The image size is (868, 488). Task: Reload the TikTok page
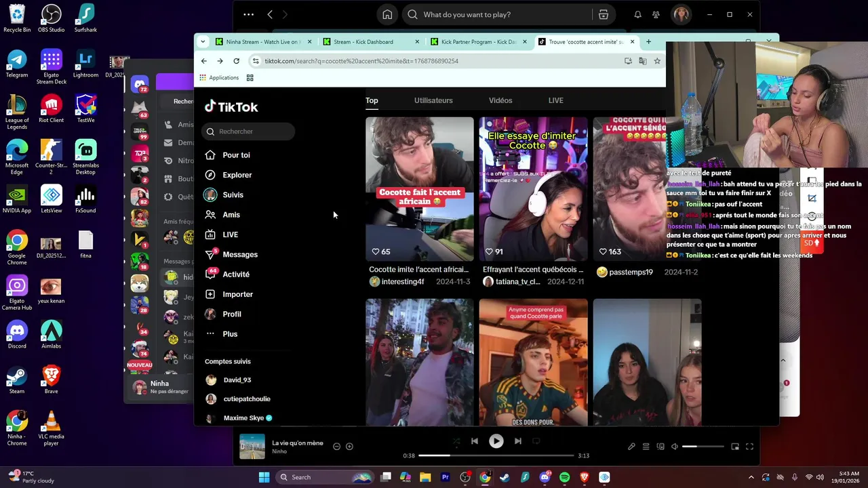click(x=236, y=61)
